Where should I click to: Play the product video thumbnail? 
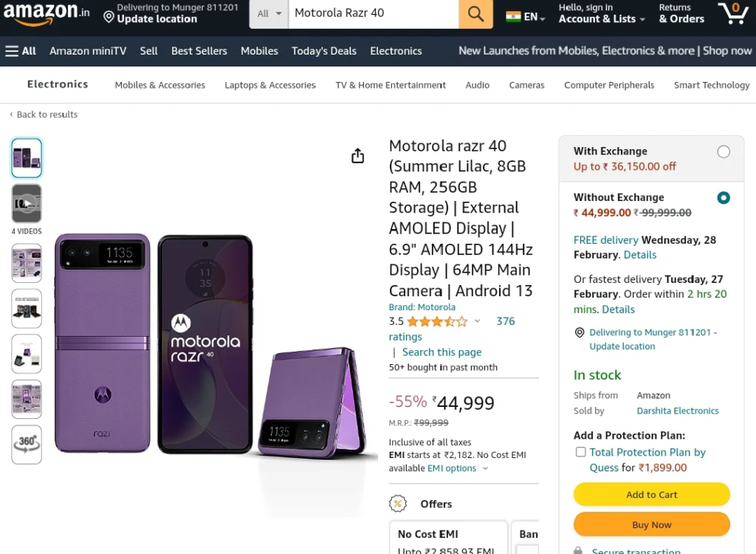(x=27, y=203)
